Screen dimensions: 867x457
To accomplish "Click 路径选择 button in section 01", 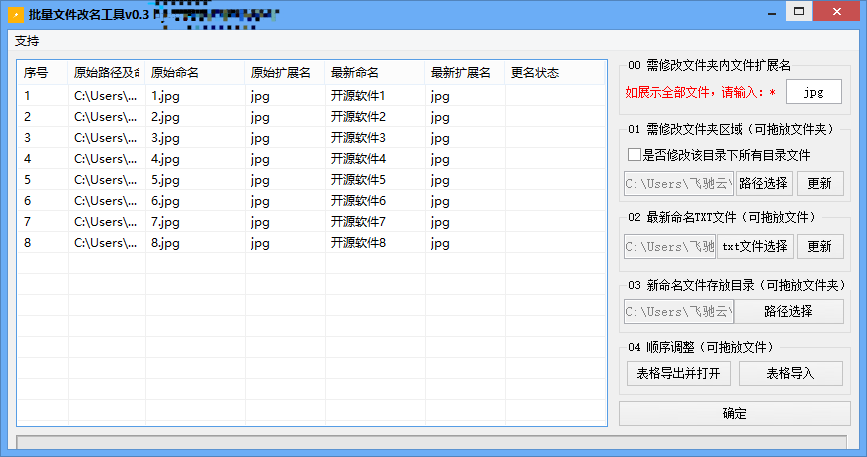I will pyautogui.click(x=764, y=183).
